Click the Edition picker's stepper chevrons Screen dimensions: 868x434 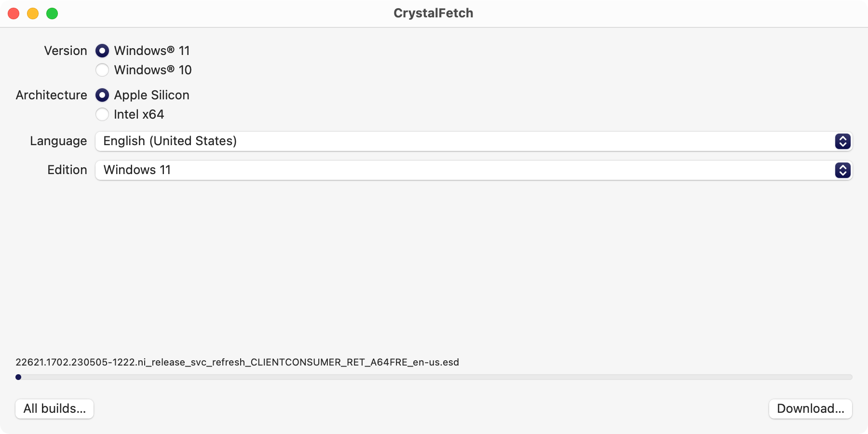point(842,170)
